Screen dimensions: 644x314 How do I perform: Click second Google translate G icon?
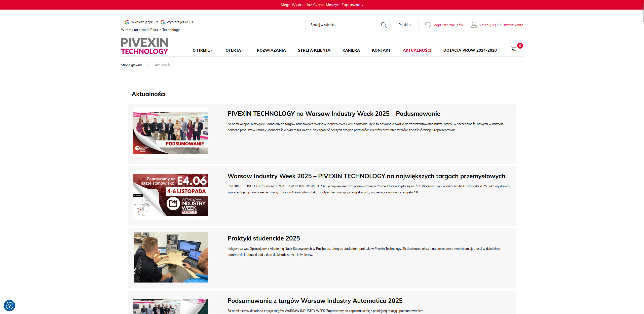point(163,22)
